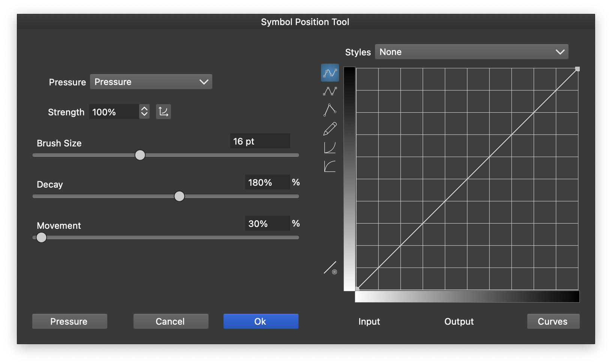Click the Movement slider handle
The height and width of the screenshot is (364, 612).
[42, 237]
